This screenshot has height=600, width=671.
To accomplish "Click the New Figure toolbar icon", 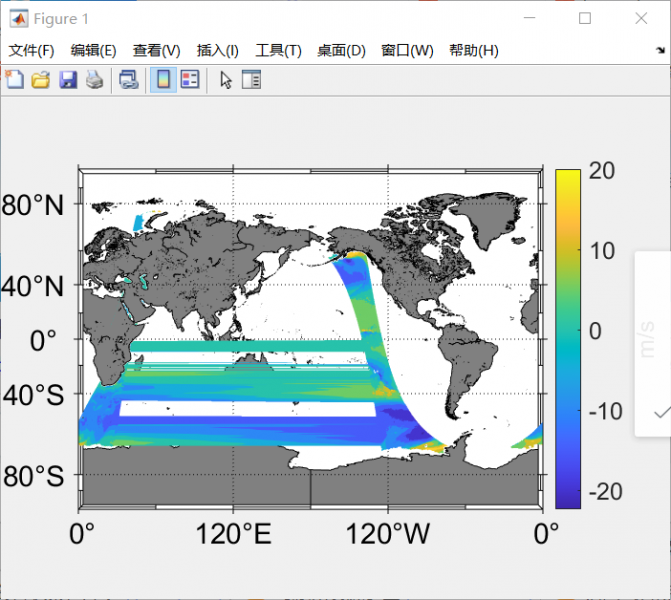I will (x=15, y=80).
